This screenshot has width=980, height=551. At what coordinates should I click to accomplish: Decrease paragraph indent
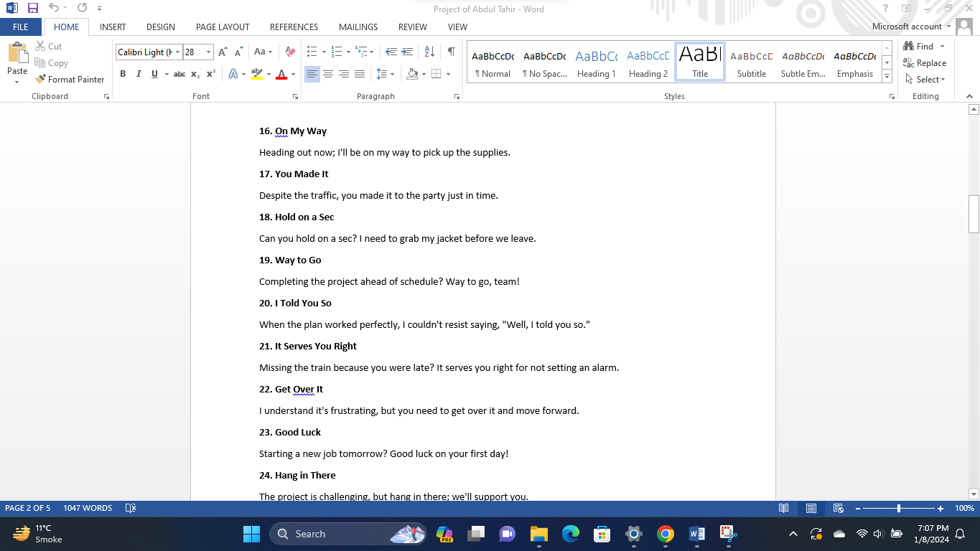coord(391,52)
